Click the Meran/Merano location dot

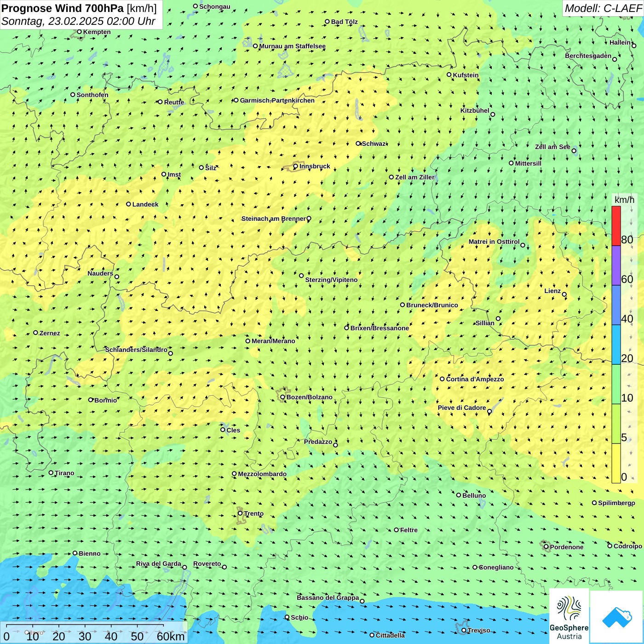point(248,341)
